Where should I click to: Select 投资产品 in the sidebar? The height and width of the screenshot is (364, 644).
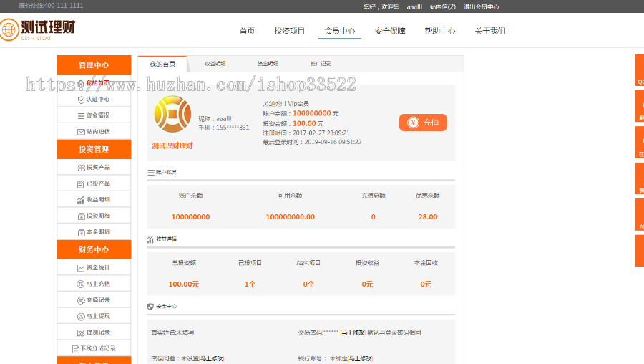click(x=94, y=168)
